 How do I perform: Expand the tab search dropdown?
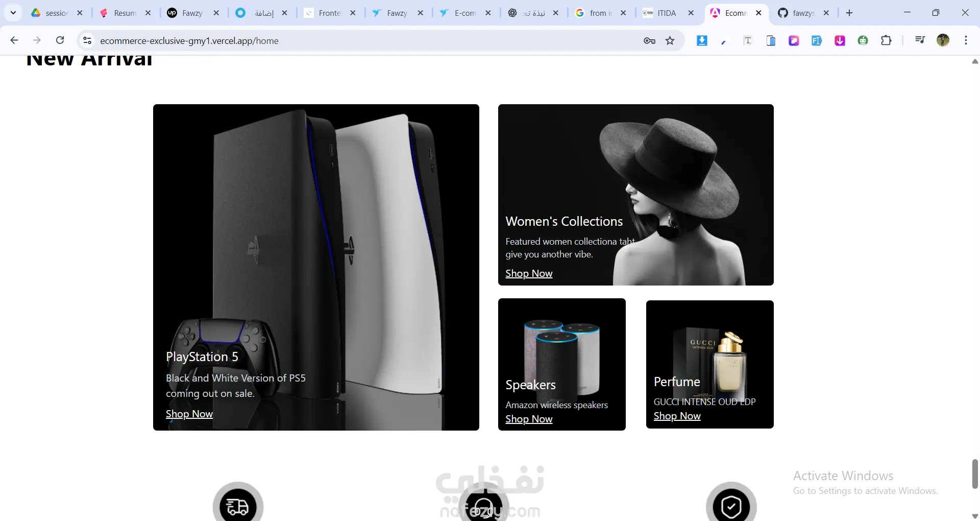coord(13,13)
